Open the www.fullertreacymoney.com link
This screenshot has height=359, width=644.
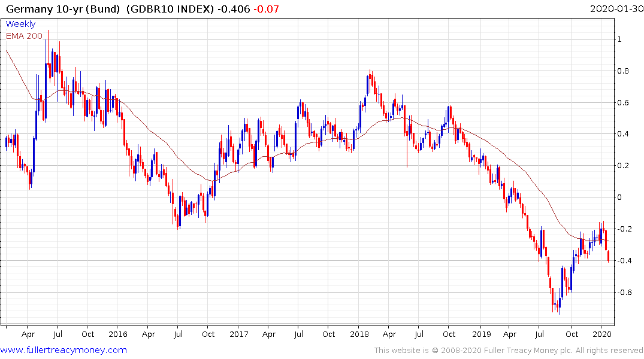[x=64, y=350]
